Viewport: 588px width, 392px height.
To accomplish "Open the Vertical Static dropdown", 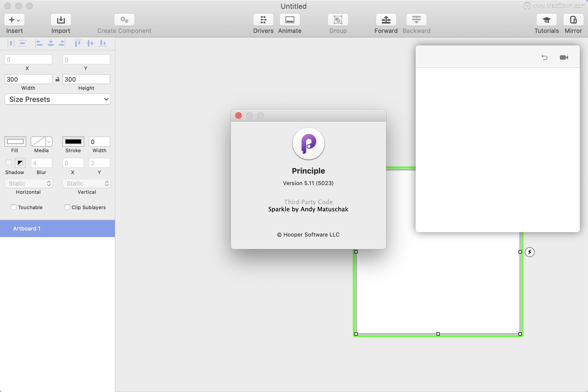I will 86,183.
